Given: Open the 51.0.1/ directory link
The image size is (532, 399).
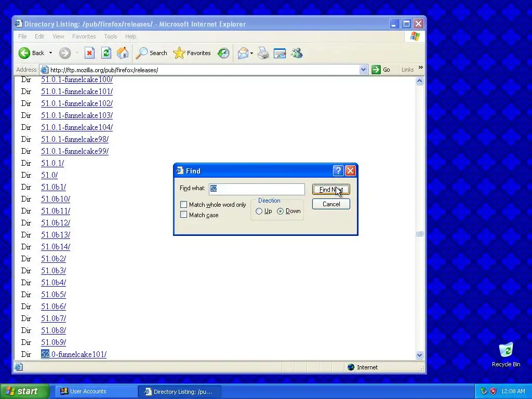Looking at the screenshot, I should [52, 163].
